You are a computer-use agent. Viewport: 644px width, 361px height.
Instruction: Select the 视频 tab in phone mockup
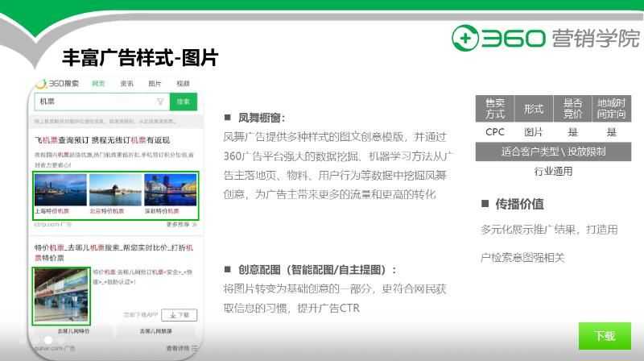(183, 84)
